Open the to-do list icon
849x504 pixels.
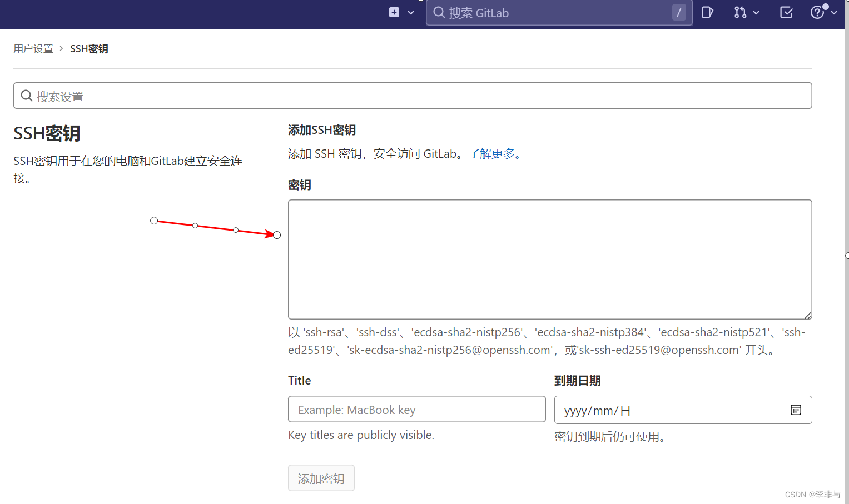pyautogui.click(x=786, y=12)
